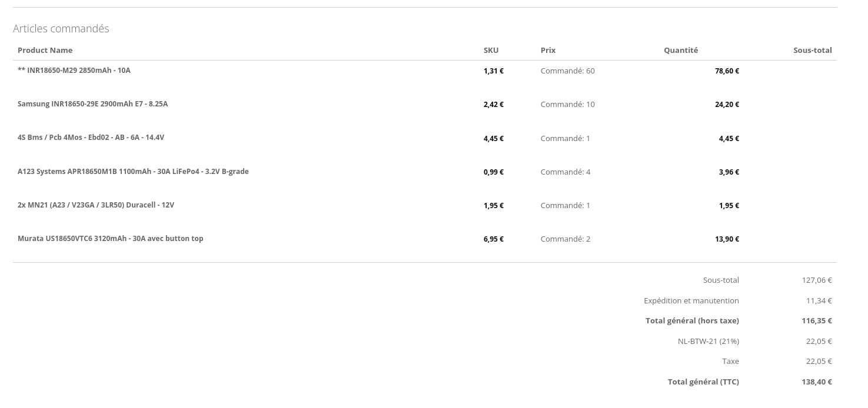Click the 4S Bms / Pcb 4Mos item

point(91,138)
